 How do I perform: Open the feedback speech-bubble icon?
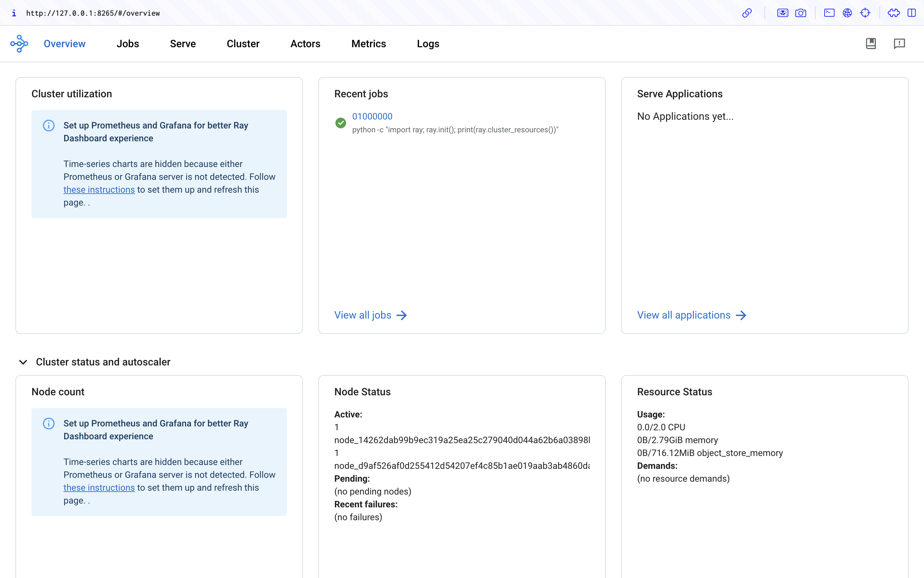point(899,44)
